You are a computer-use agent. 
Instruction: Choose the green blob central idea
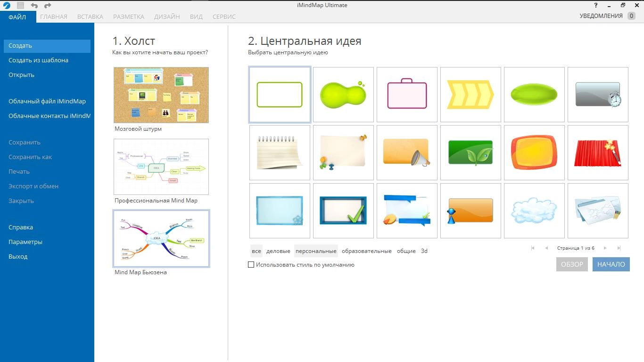coord(343,94)
